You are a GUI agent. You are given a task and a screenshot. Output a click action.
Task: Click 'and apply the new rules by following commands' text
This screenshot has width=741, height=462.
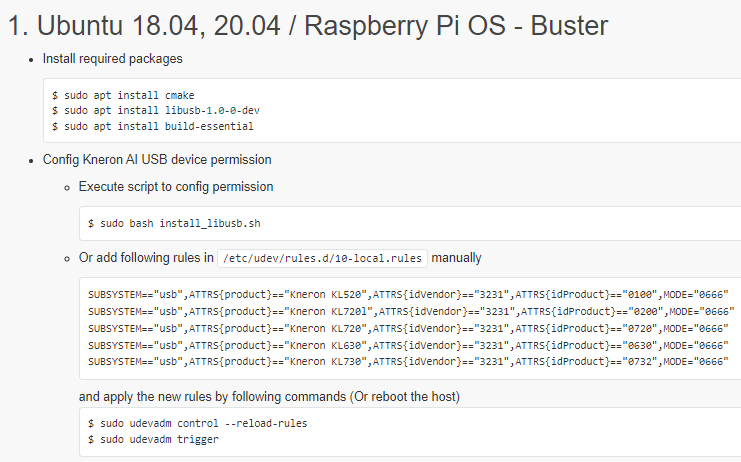(212, 396)
